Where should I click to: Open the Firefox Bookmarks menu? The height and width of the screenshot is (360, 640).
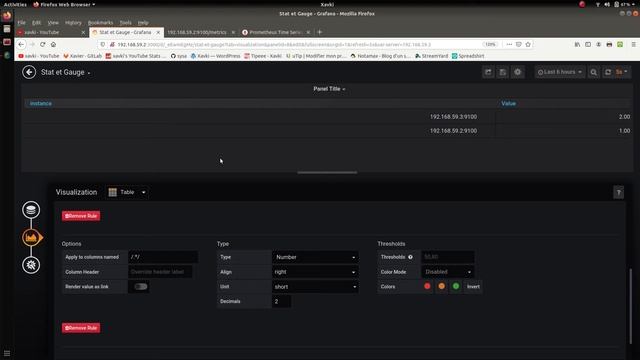[100, 23]
